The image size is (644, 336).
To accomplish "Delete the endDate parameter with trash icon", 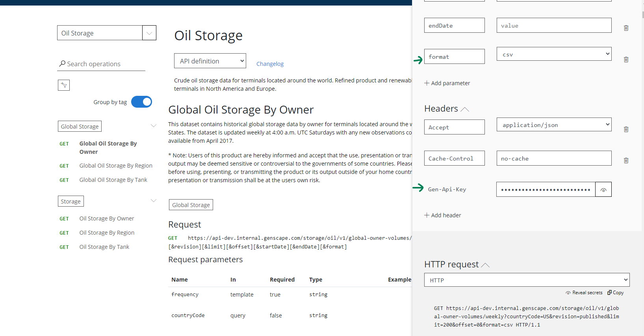I will 626,28.
